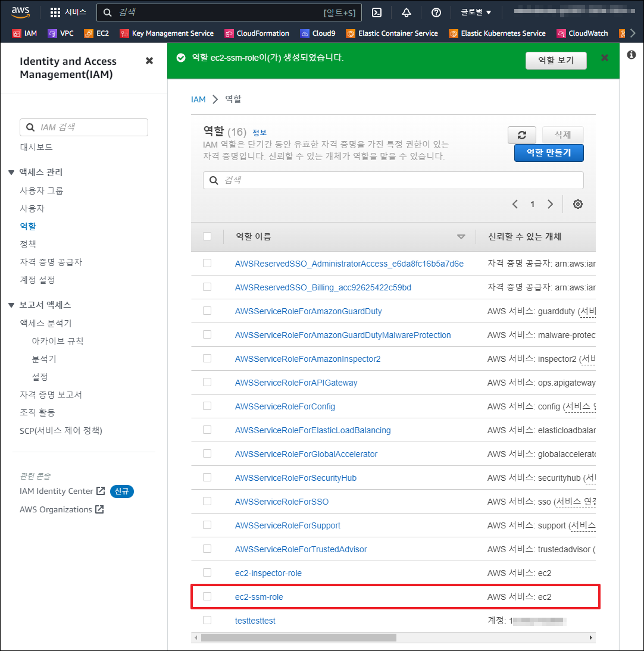
Task: Open SCP service control policies item
Action: (x=61, y=431)
